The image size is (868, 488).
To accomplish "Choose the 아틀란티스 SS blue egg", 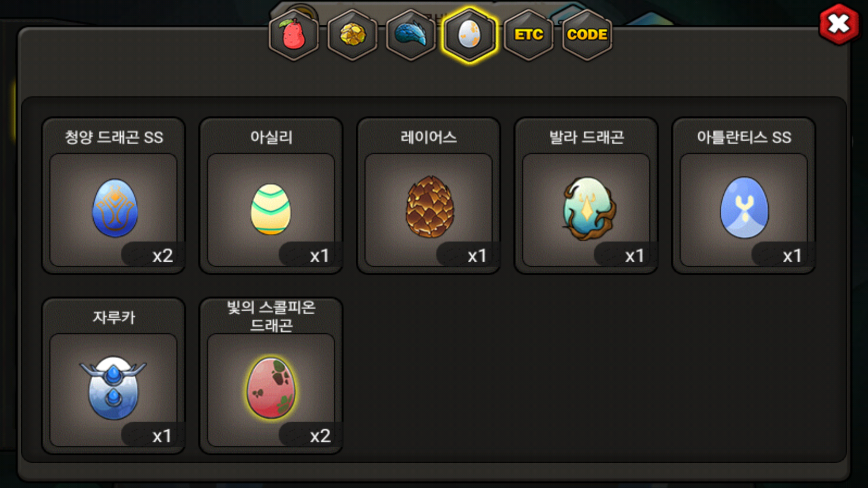I will click(x=744, y=207).
